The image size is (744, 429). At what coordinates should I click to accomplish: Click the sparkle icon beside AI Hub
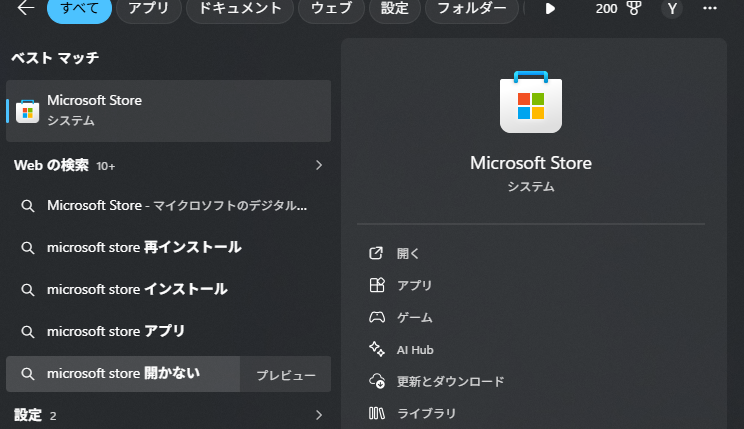377,349
